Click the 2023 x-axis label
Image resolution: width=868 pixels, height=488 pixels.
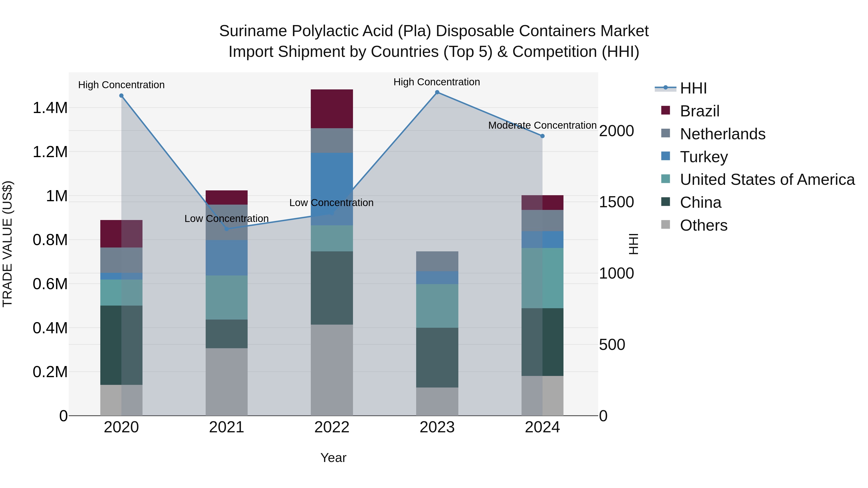(437, 427)
